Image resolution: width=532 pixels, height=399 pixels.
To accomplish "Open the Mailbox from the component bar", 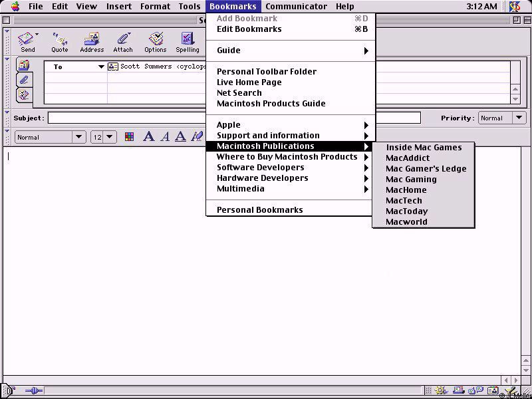I will (x=458, y=391).
